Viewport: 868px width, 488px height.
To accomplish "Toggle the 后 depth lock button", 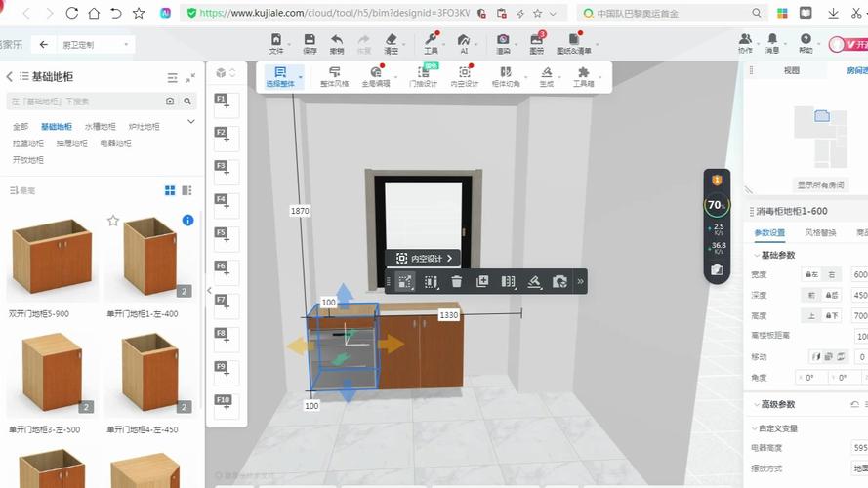I will tap(832, 295).
